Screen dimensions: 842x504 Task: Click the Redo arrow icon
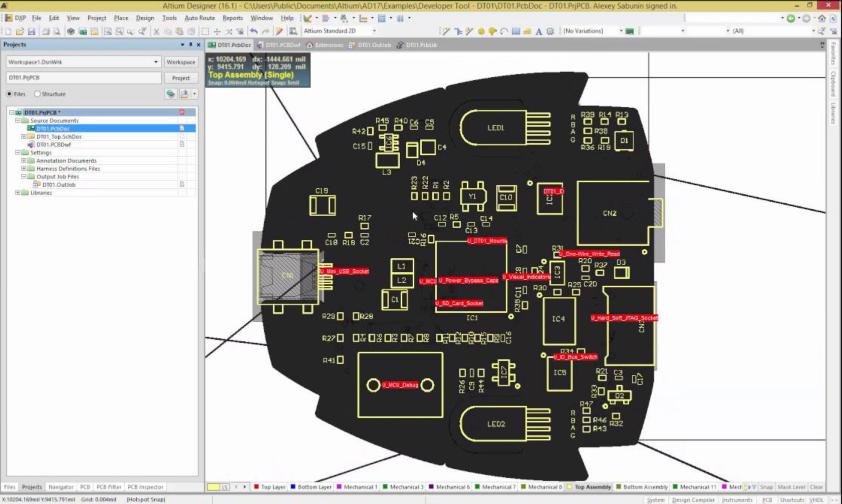[265, 32]
